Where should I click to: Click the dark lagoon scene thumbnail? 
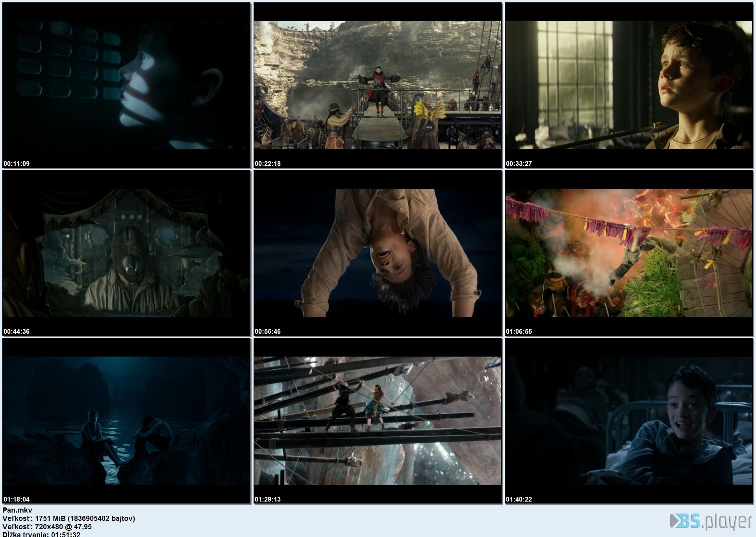(x=126, y=420)
